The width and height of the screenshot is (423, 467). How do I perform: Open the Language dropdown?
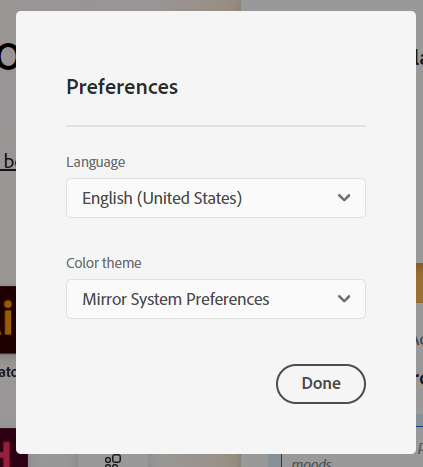(x=216, y=198)
